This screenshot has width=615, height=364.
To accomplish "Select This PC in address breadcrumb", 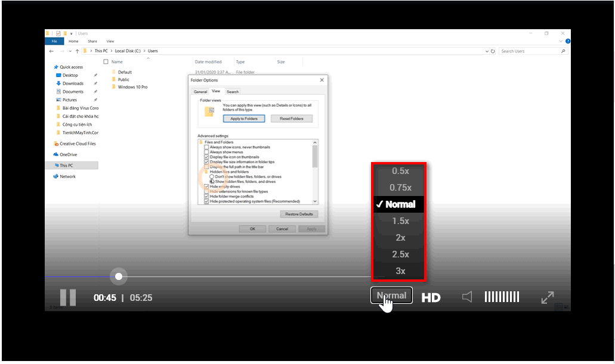I will tap(101, 51).
